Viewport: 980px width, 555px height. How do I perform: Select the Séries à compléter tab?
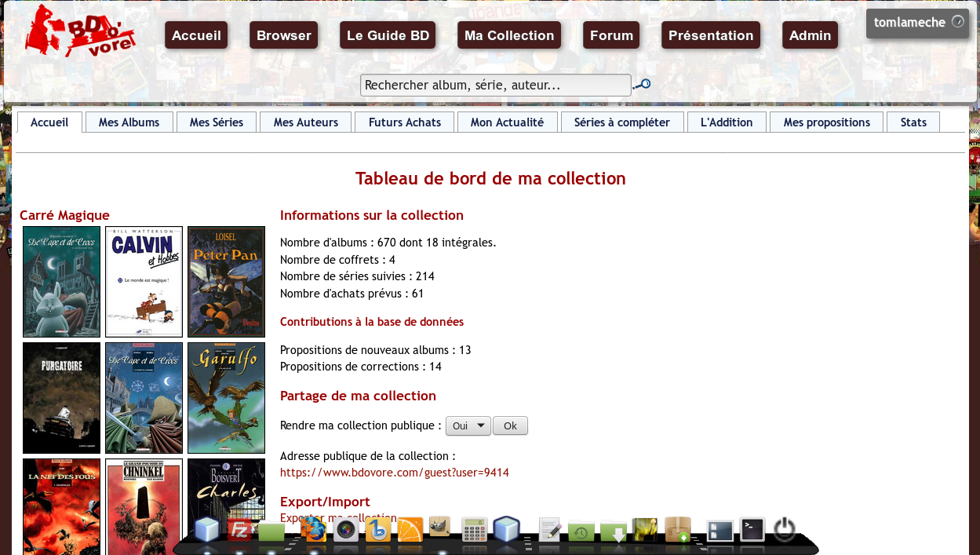pyautogui.click(x=622, y=122)
